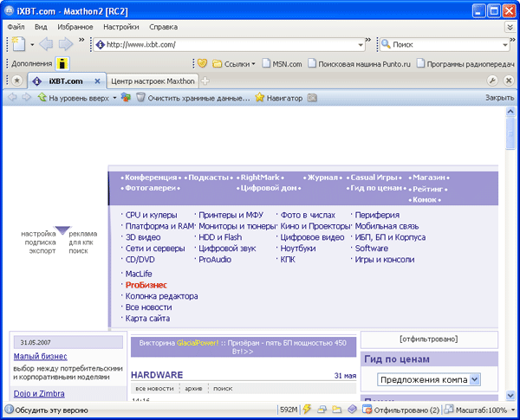This screenshot has width=520, height=420.
Task: Go forward with the main toolbar arrow
Action: coord(66,44)
